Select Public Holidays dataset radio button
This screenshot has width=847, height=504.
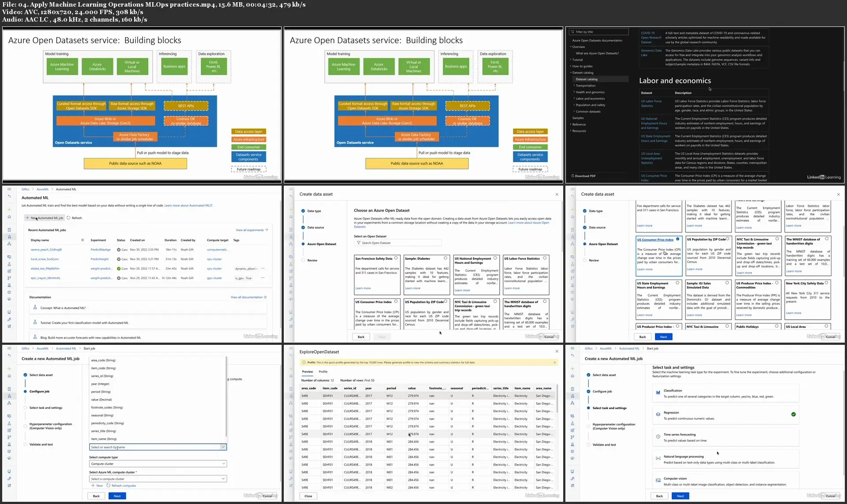pyautogui.click(x=777, y=326)
